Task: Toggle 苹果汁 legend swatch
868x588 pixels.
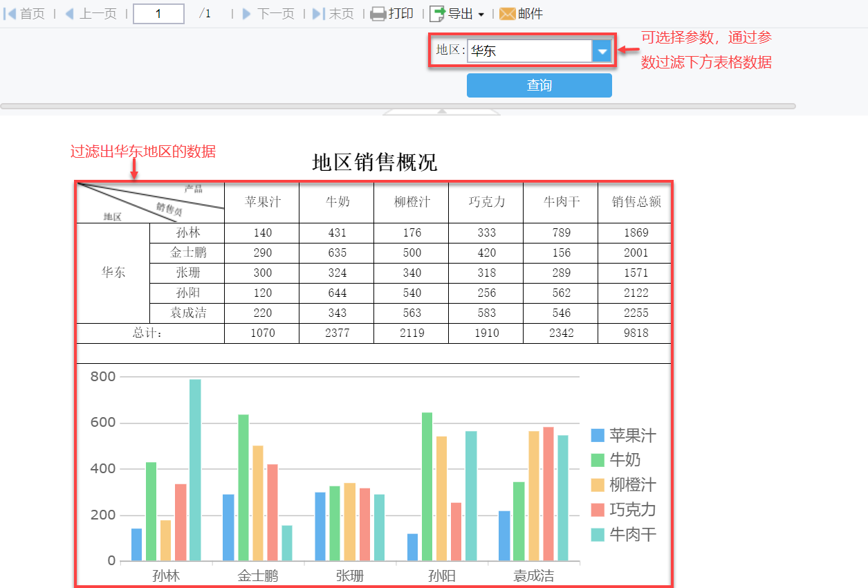Action: click(x=598, y=435)
